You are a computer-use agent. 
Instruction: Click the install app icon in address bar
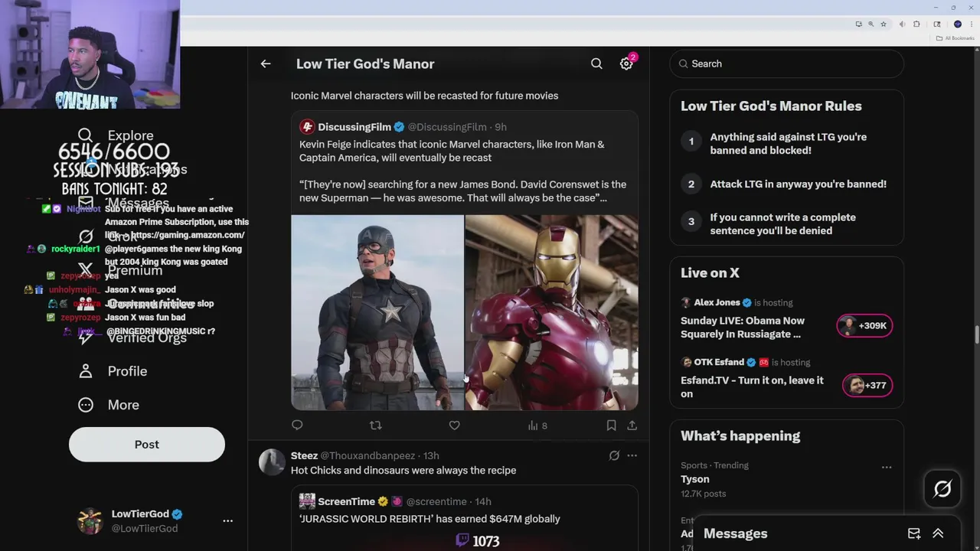(858, 24)
